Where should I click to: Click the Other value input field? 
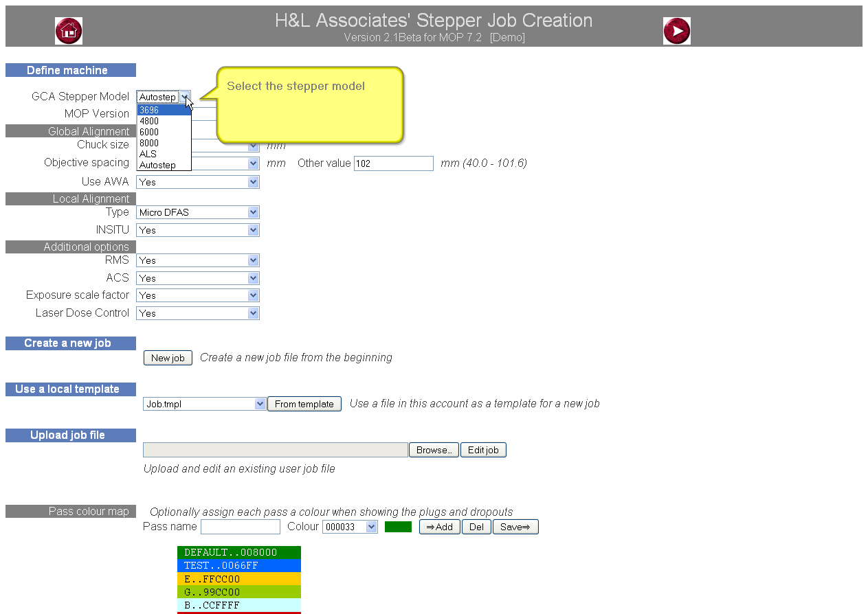point(394,163)
